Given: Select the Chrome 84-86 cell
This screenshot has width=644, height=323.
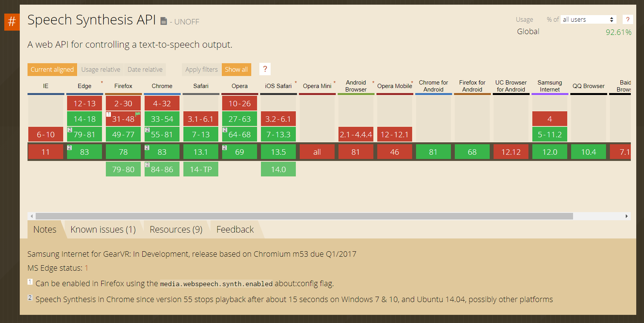Looking at the screenshot, I should [162, 169].
